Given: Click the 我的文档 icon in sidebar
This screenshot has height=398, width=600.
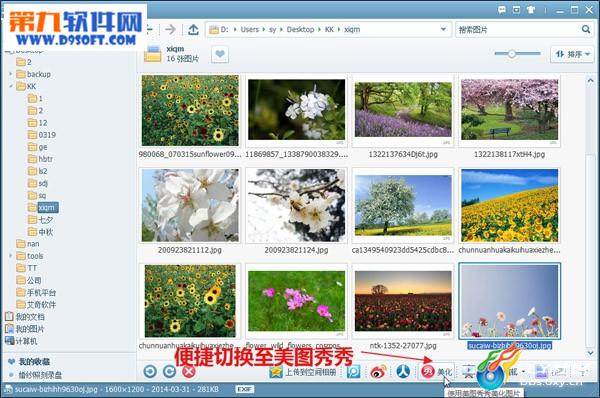Looking at the screenshot, I should point(9,317).
